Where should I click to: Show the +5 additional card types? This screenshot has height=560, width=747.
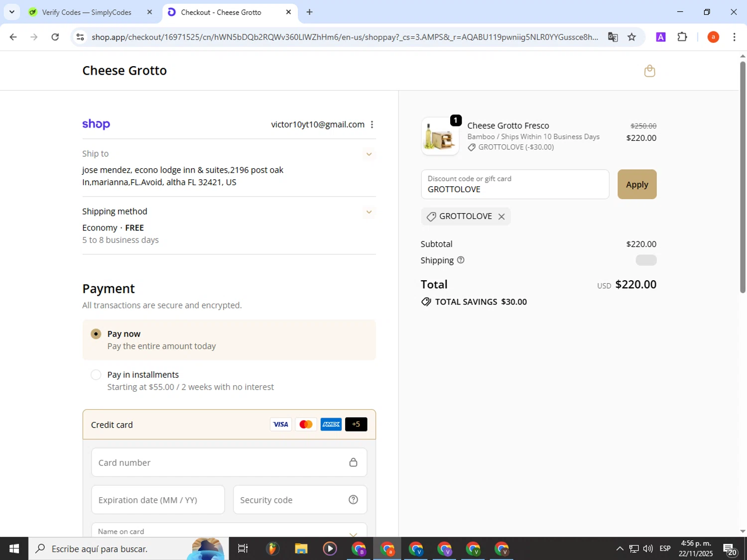click(356, 424)
